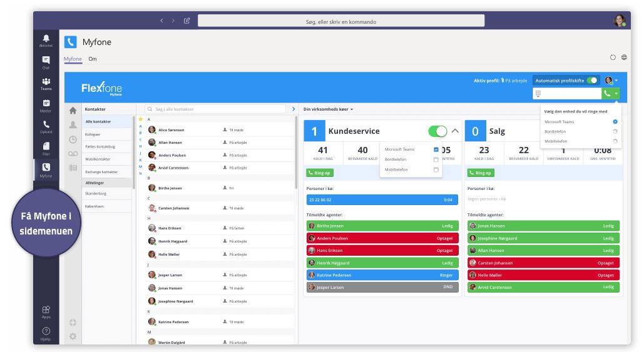Go forward with the right arrow
This screenshot has height=352, width=644.
tap(173, 21)
